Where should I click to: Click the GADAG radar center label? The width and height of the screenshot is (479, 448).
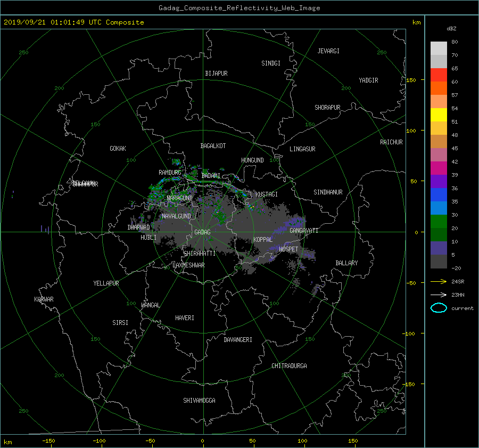click(x=202, y=232)
